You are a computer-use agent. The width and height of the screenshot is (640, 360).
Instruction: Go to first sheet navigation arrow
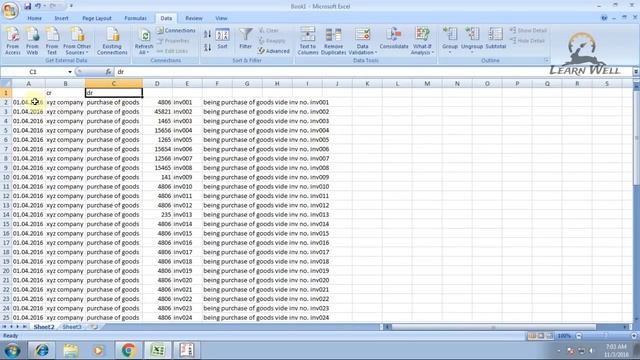(x=4, y=327)
